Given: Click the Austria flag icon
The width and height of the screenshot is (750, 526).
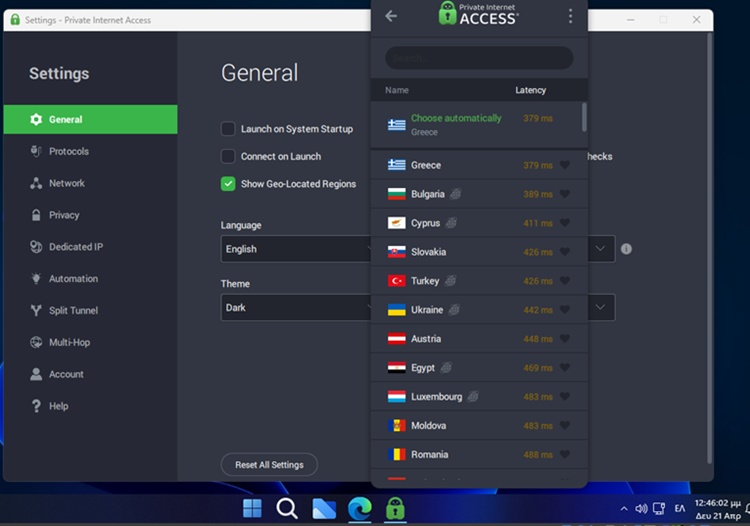Looking at the screenshot, I should pos(397,339).
